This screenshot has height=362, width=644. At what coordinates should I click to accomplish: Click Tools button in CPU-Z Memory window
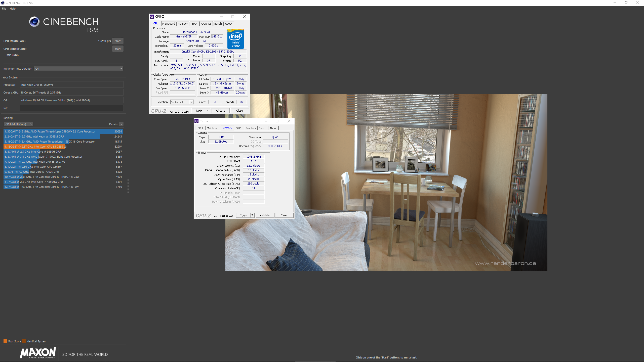(243, 215)
